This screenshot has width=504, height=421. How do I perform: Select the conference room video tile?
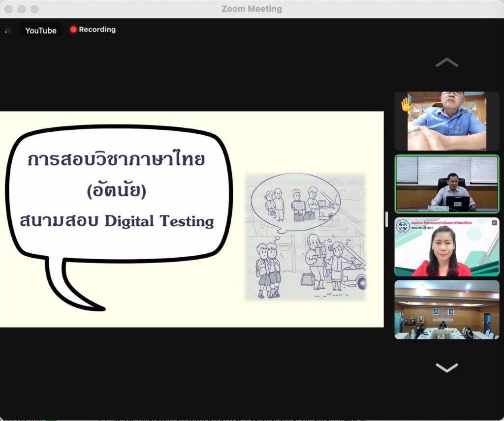click(446, 309)
